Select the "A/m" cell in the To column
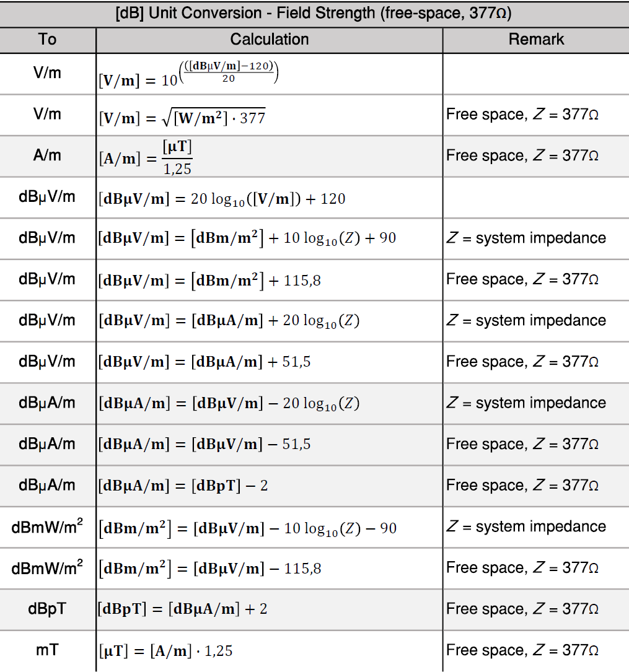The height and width of the screenshot is (672, 629). (x=47, y=155)
